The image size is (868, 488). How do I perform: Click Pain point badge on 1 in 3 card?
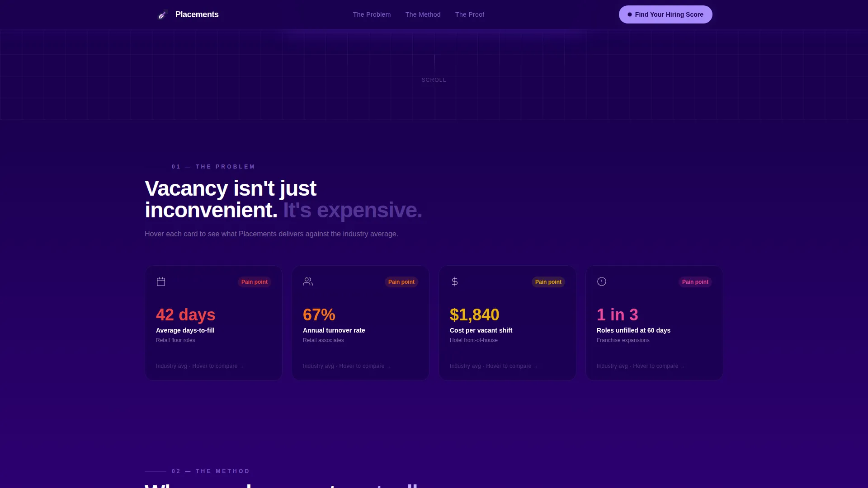point(695,282)
